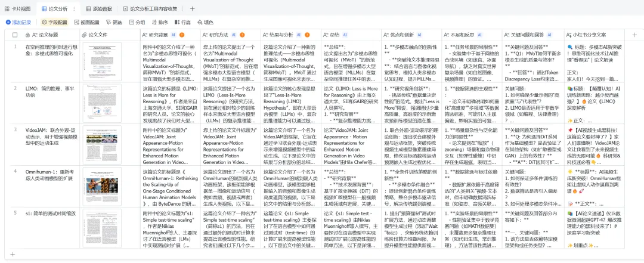This screenshot has width=644, height=263.
Task: Click the AI badge on 关键问题和回答 column
Action: pos(550,35)
